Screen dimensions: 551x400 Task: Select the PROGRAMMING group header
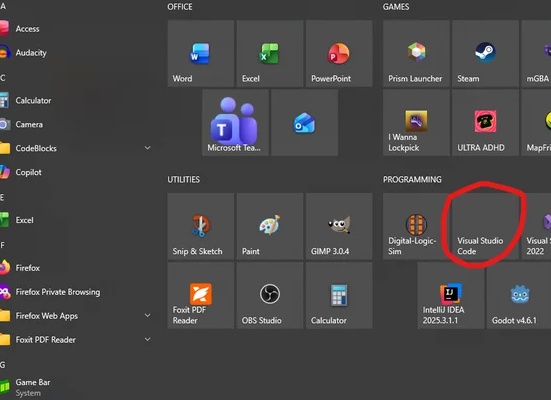(x=412, y=180)
